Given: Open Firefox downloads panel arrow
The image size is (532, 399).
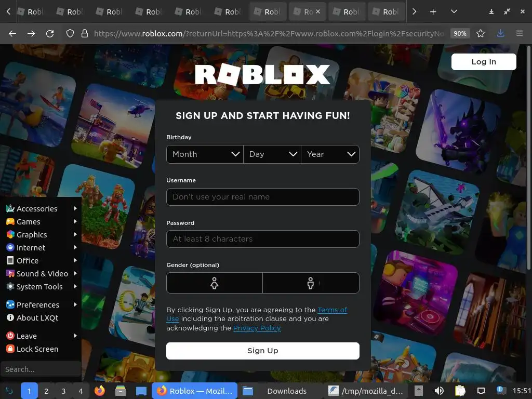Looking at the screenshot, I should click(x=500, y=33).
